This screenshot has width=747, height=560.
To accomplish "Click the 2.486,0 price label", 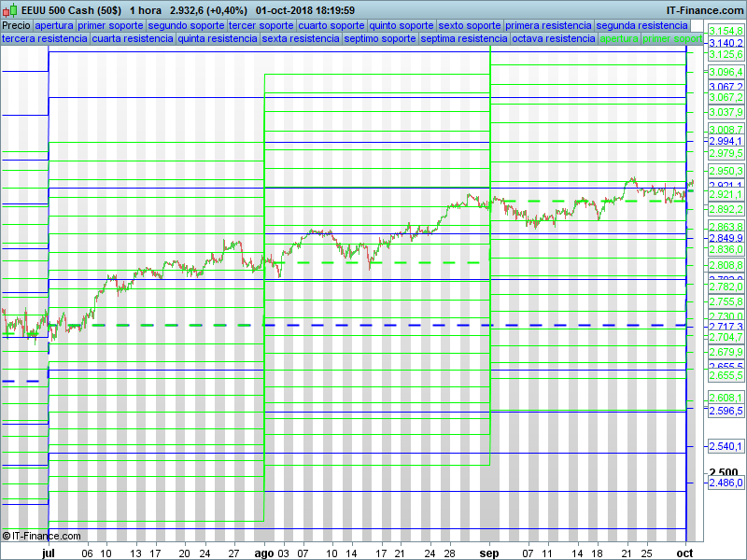I will 726,483.
